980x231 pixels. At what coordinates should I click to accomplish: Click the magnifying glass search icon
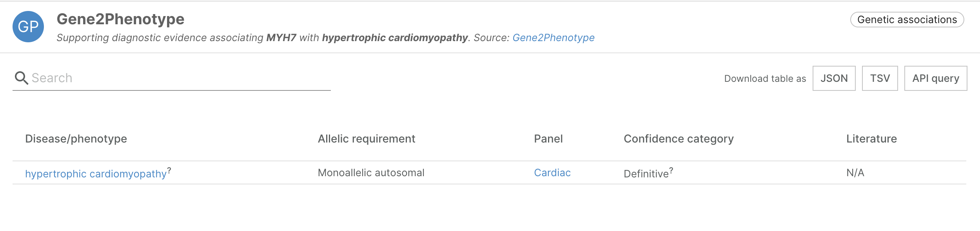click(21, 78)
